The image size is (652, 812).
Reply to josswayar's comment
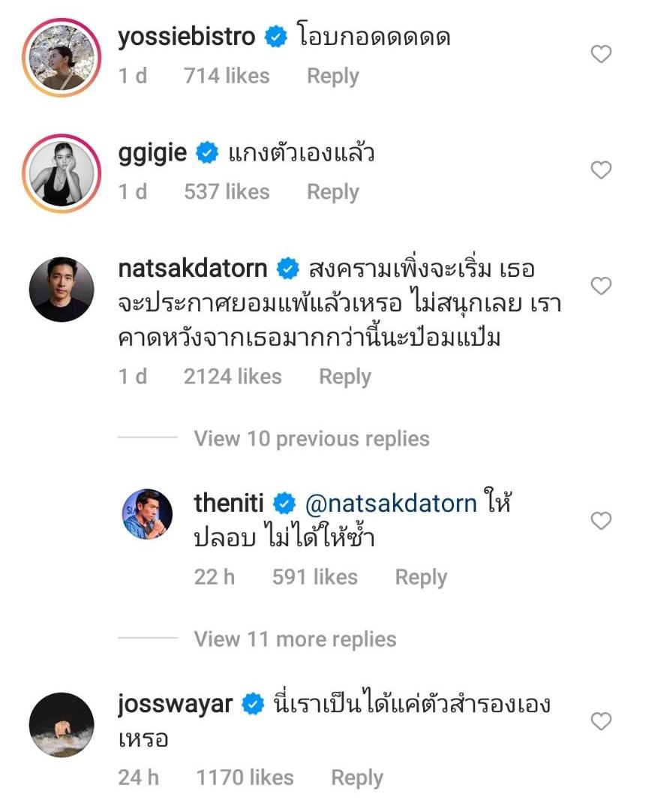pos(356,778)
